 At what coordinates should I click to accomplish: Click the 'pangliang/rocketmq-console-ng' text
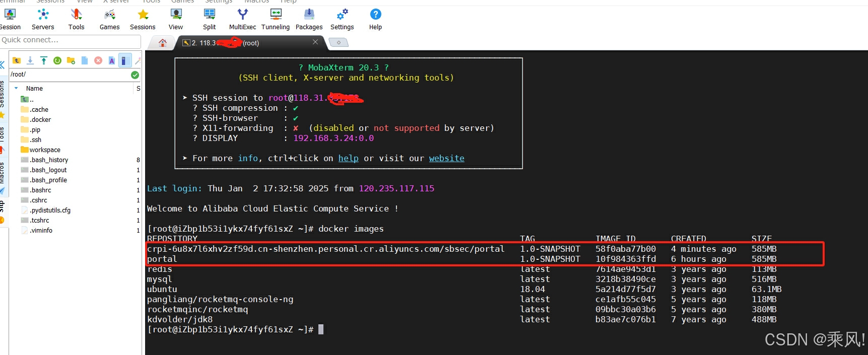click(x=220, y=299)
